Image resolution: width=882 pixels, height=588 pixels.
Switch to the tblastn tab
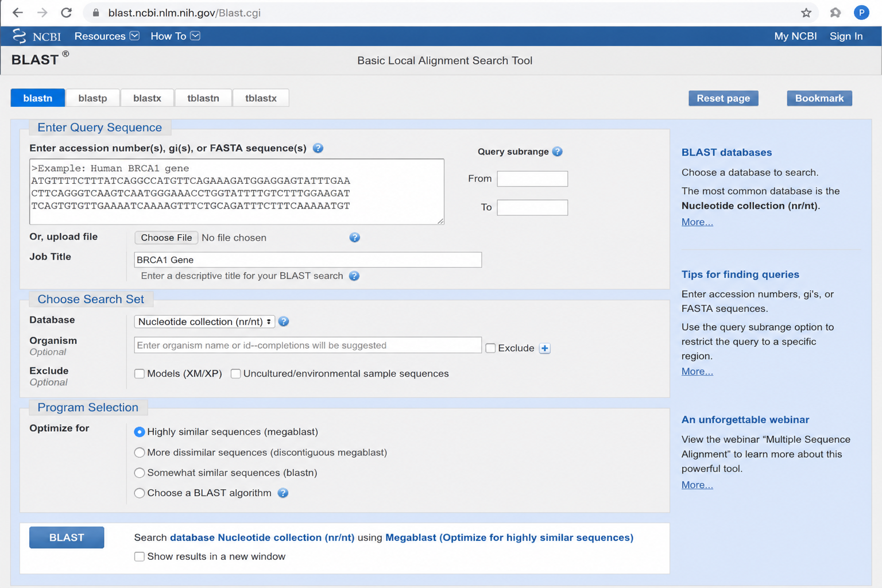[x=203, y=98]
